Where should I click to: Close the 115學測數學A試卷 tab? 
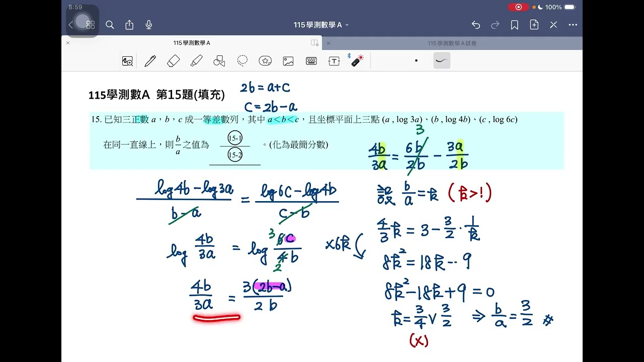(x=329, y=43)
